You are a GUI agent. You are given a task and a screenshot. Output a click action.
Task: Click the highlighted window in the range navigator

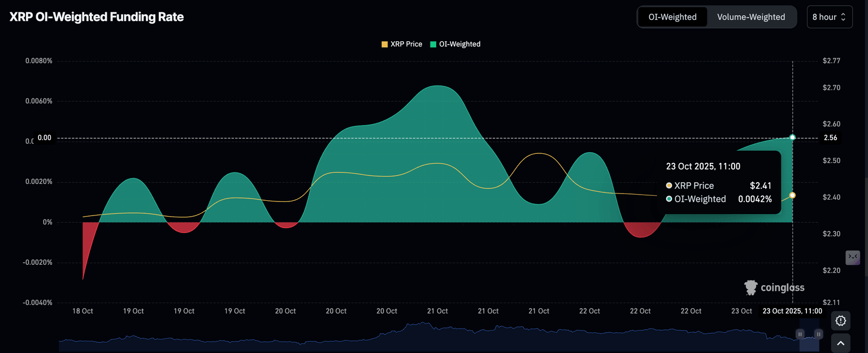[809, 334]
